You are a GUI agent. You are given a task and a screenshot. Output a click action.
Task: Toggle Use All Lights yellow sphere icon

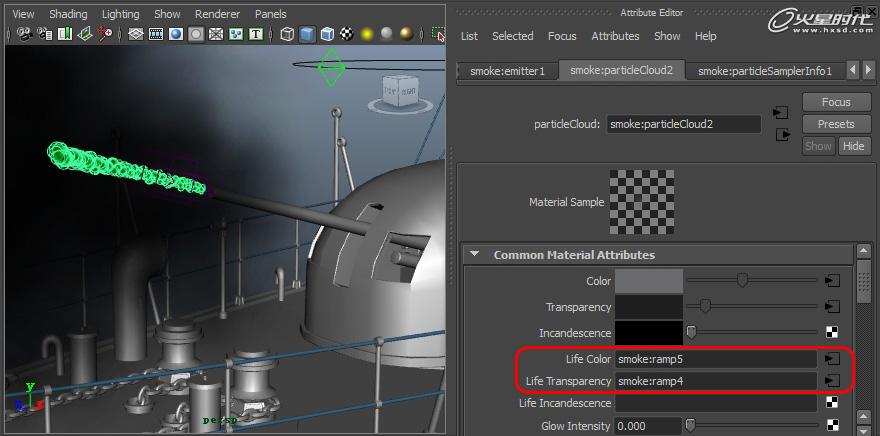[x=367, y=34]
